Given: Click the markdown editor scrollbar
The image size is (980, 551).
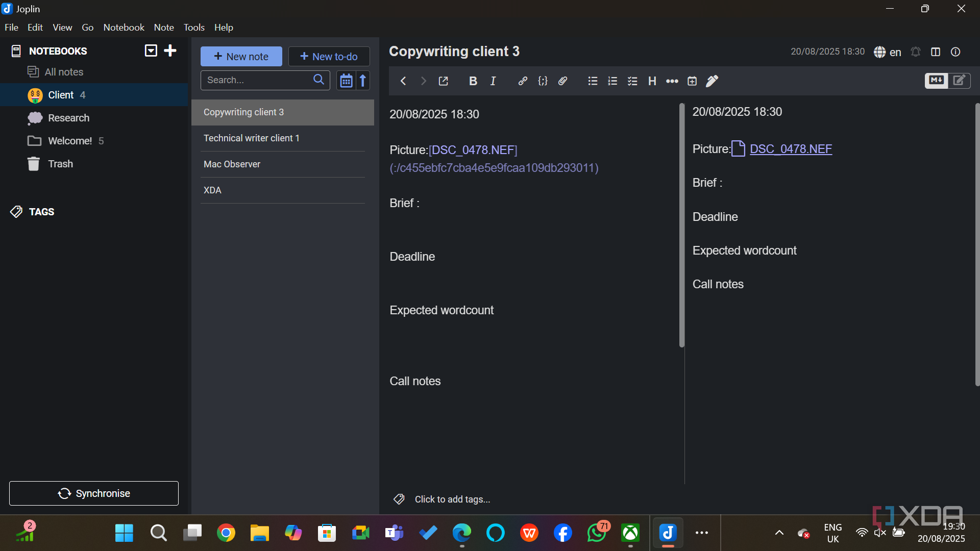Looking at the screenshot, I should coord(682,226).
